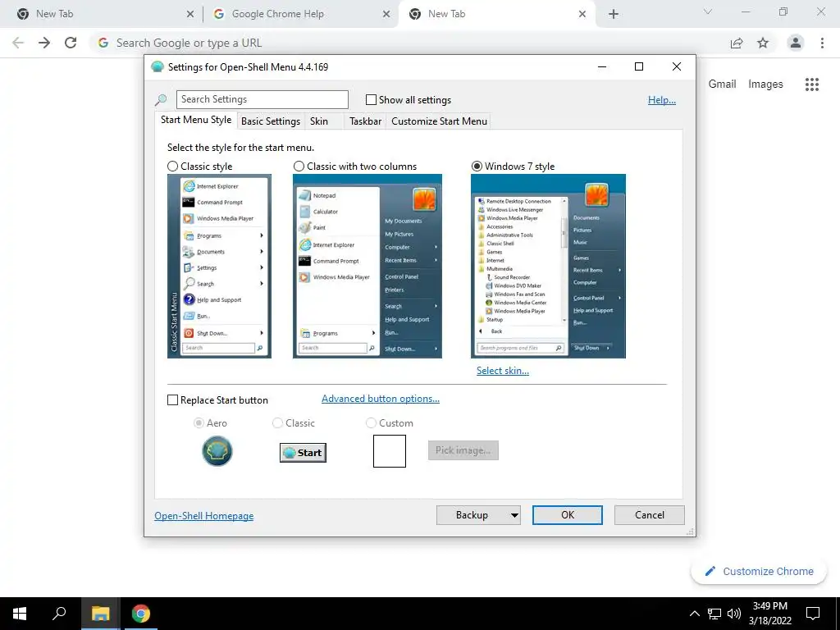Go forward in Chrome browser

pos(44,43)
